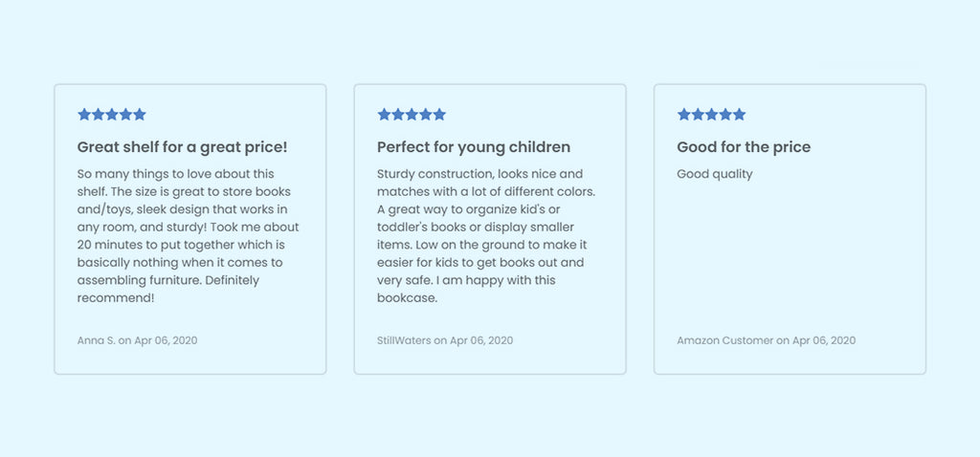This screenshot has height=457, width=980.
Task: Click the date on StillWaters review
Action: [481, 340]
